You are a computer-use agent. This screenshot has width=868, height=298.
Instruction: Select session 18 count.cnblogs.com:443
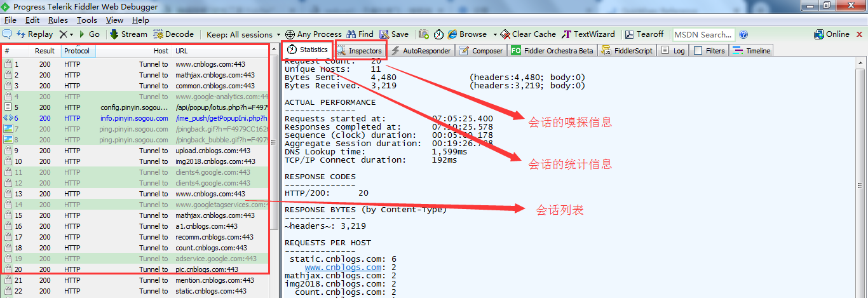point(135,248)
